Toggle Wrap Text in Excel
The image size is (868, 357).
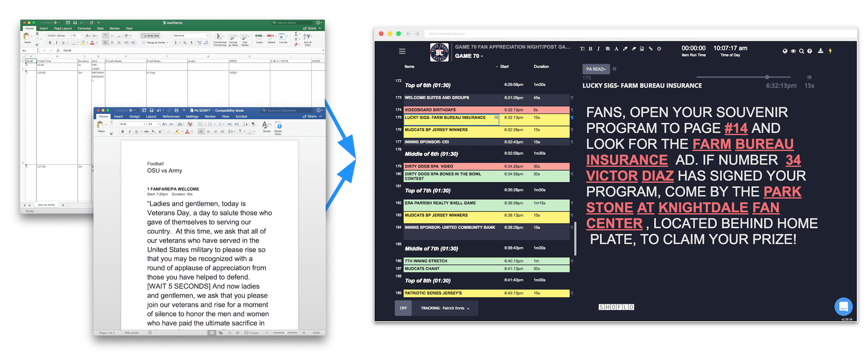pyautogui.click(x=151, y=36)
